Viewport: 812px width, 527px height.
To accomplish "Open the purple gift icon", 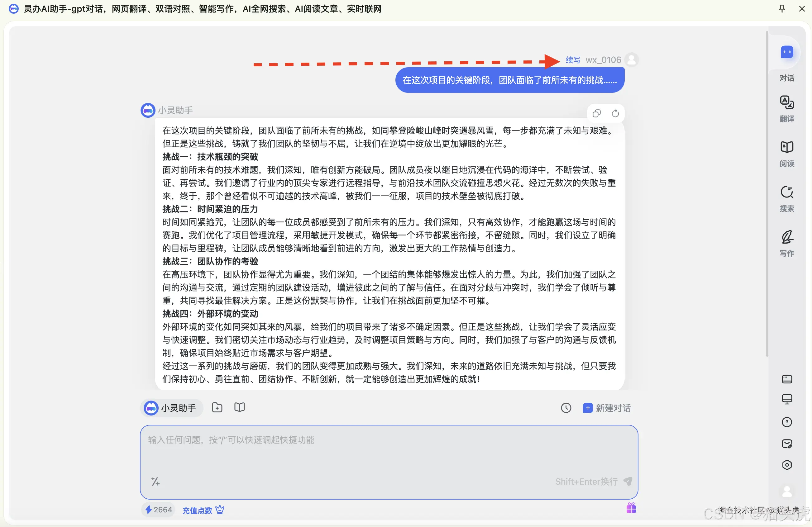I will 631,508.
